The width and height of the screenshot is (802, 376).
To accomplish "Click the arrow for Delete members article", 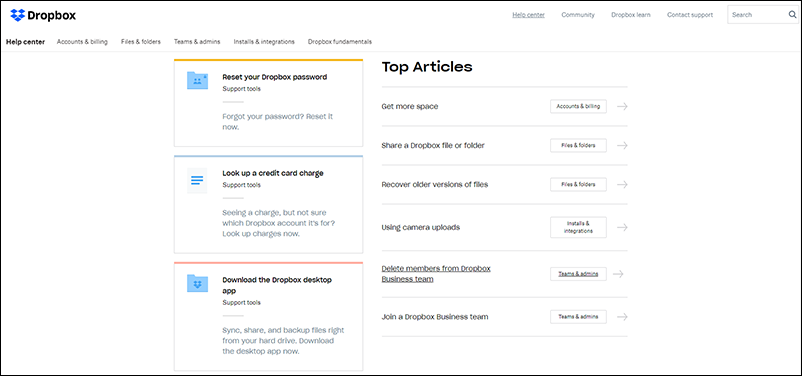I will (618, 274).
